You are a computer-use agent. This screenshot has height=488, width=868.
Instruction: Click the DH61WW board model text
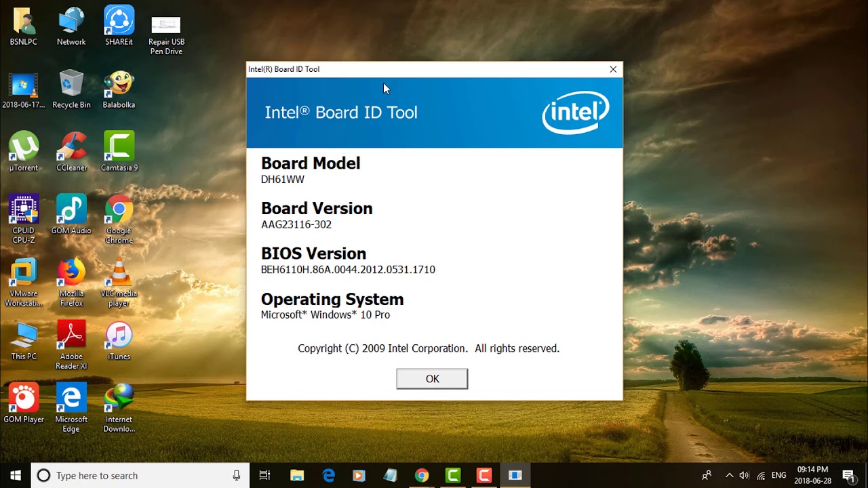283,180
